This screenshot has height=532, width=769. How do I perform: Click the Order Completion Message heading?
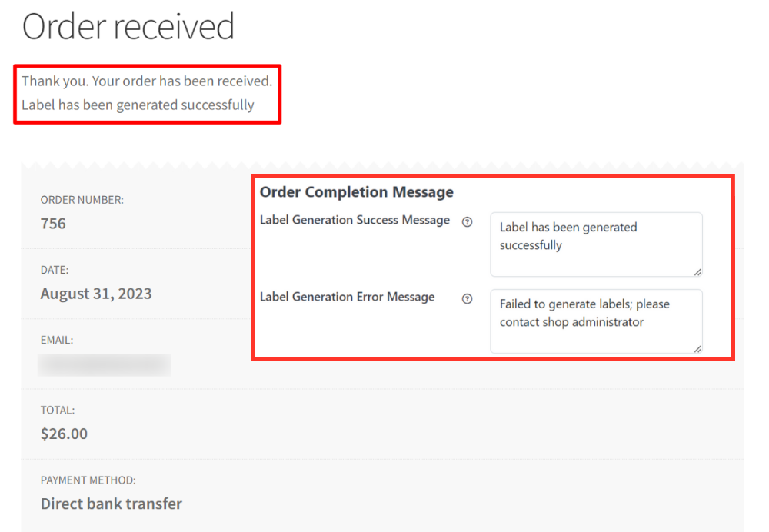coord(357,191)
